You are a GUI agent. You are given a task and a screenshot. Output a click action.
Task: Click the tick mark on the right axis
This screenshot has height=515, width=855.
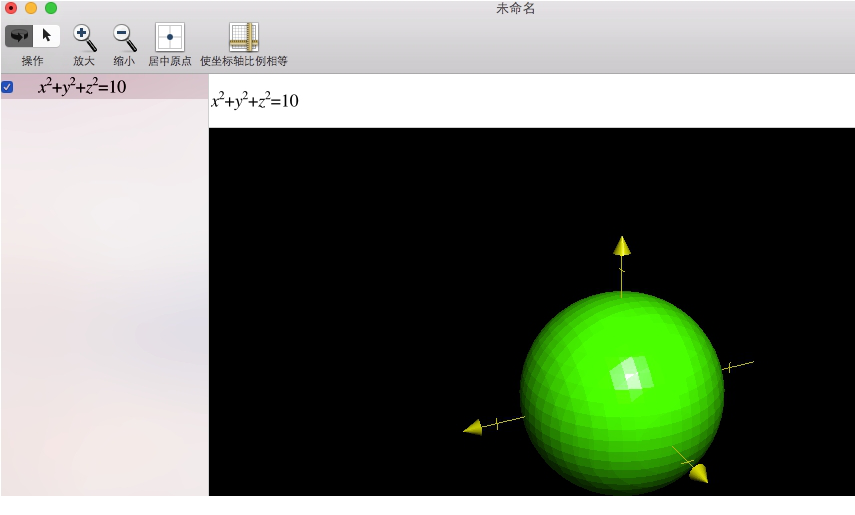pyautogui.click(x=729, y=367)
